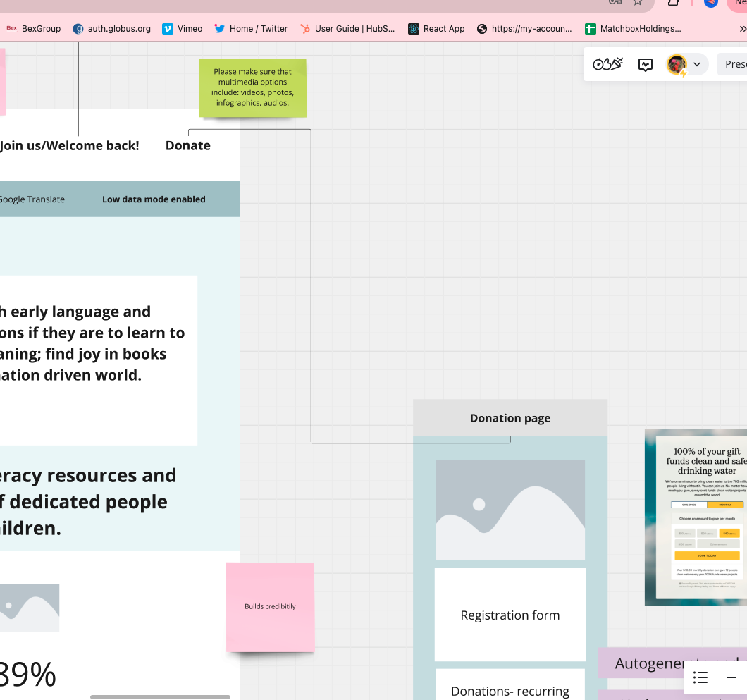Select the green multimedia options sticky note
747x700 pixels.
[x=252, y=87]
